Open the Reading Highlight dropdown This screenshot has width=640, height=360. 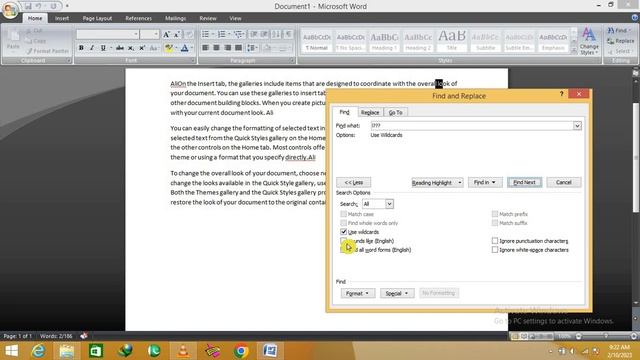[x=437, y=182]
